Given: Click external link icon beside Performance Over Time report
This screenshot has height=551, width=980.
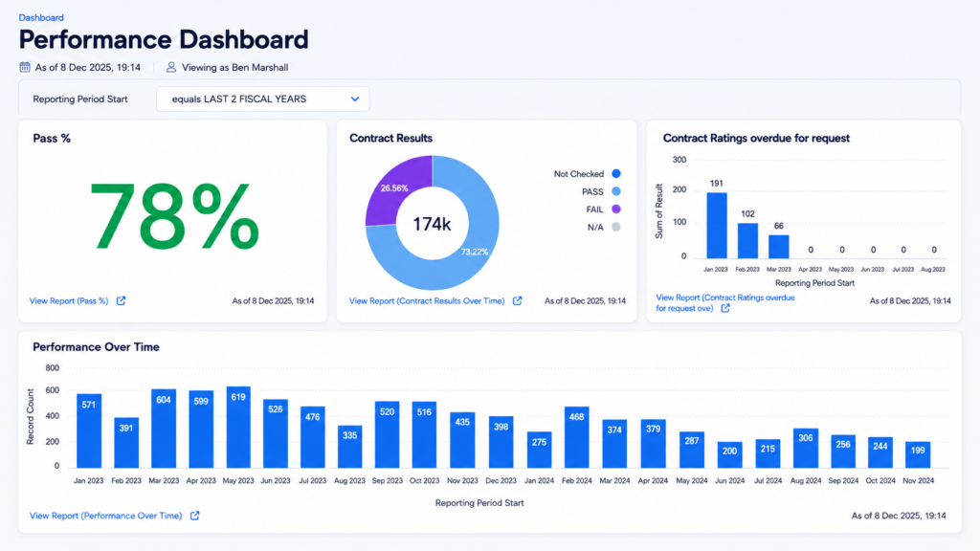Looking at the screenshot, I should tap(195, 516).
